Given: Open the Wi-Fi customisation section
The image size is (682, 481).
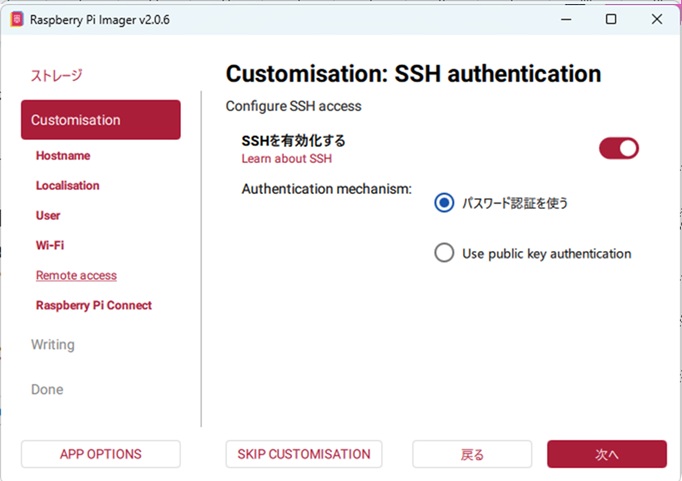Looking at the screenshot, I should click(x=50, y=245).
